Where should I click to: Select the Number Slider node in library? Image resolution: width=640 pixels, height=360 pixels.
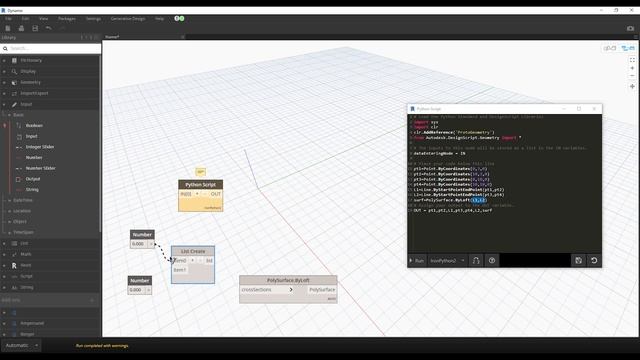click(40, 168)
